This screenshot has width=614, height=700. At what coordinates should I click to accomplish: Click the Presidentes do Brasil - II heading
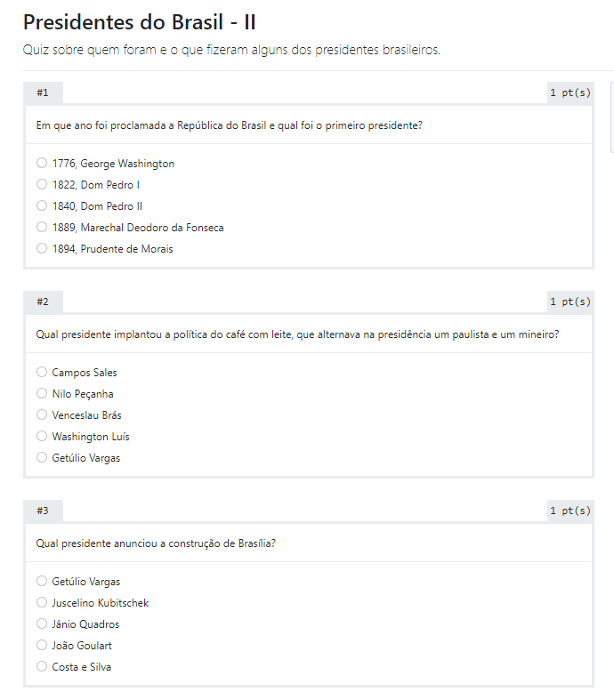[140, 22]
